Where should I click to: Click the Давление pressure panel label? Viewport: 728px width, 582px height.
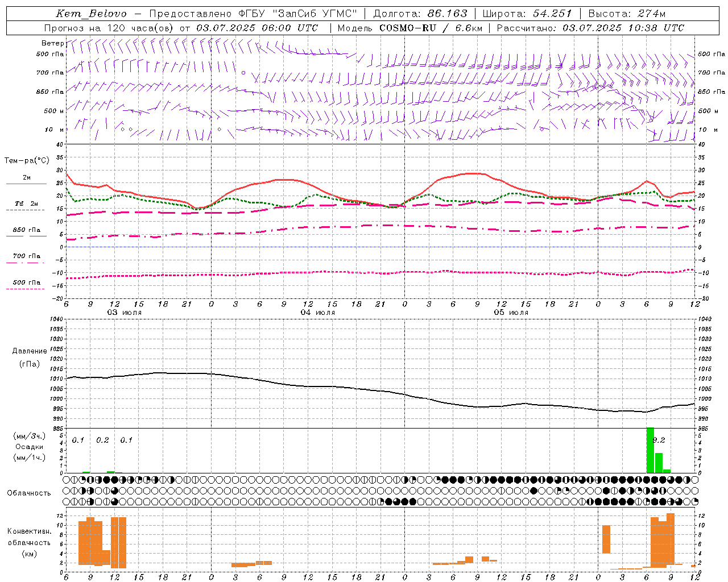(x=30, y=351)
